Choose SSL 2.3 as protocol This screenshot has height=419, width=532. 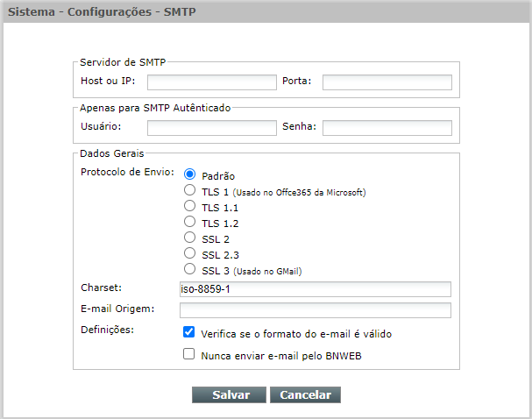(x=189, y=253)
